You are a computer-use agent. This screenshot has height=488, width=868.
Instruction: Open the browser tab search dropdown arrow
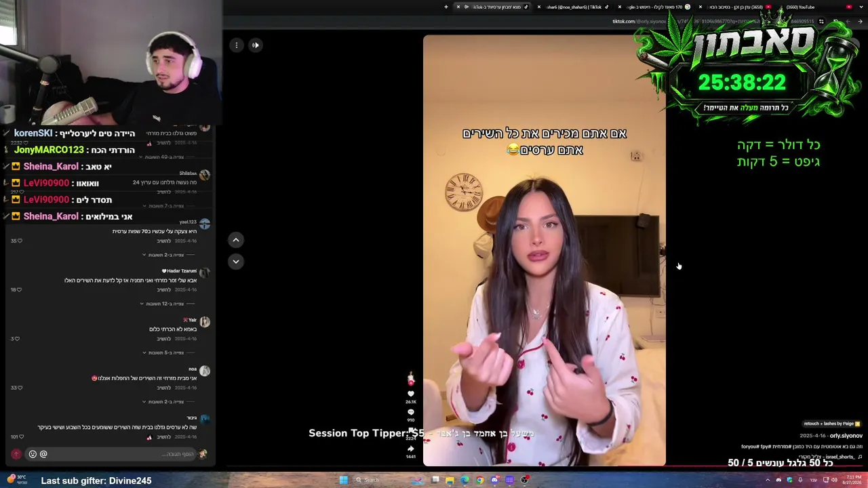click(861, 7)
